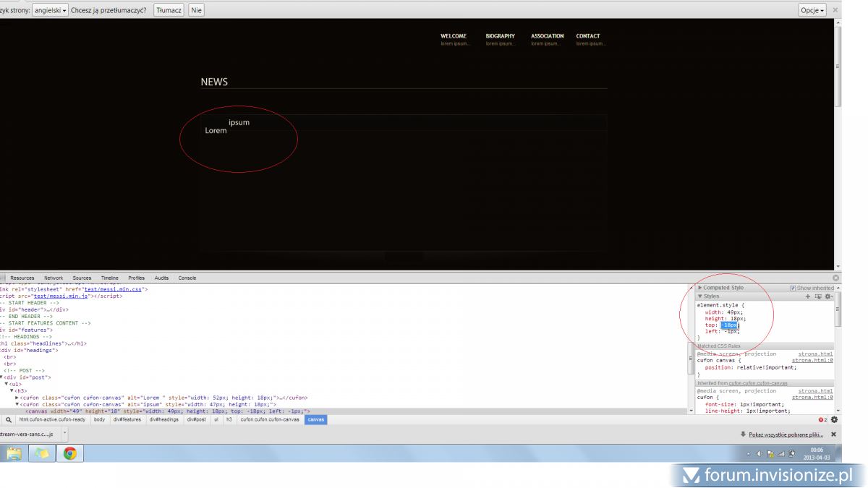Image resolution: width=868 pixels, height=488 pixels.
Task: Switch to the Console tab
Action: [187, 278]
